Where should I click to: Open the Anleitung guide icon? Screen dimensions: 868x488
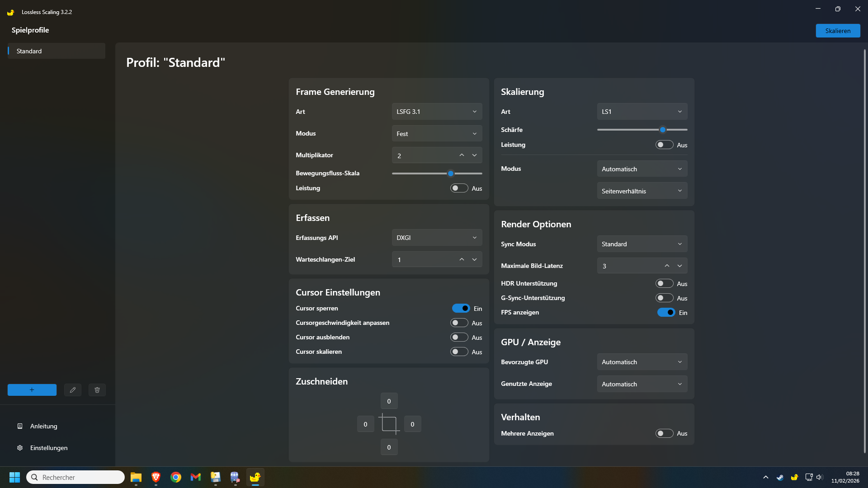20,426
